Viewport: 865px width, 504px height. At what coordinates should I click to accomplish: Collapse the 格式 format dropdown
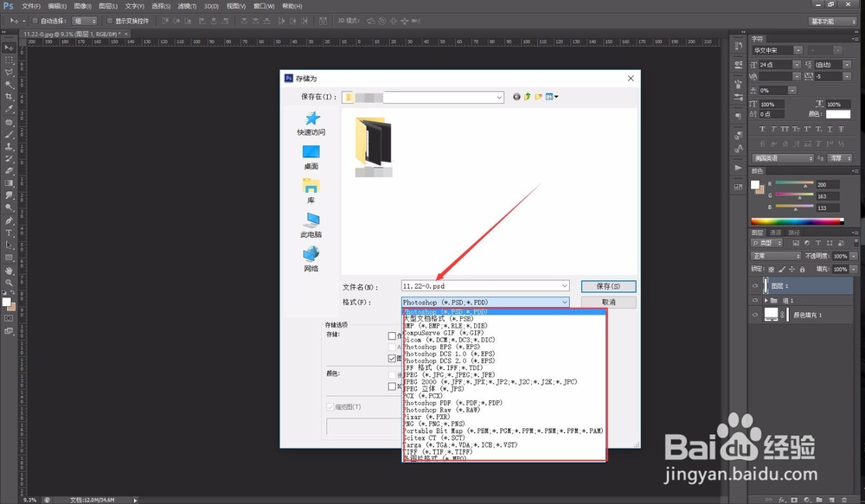(x=564, y=303)
